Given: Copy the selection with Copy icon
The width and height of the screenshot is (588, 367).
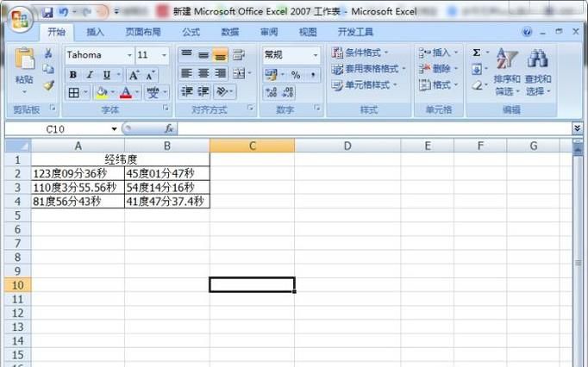Looking at the screenshot, I should coord(48,70).
